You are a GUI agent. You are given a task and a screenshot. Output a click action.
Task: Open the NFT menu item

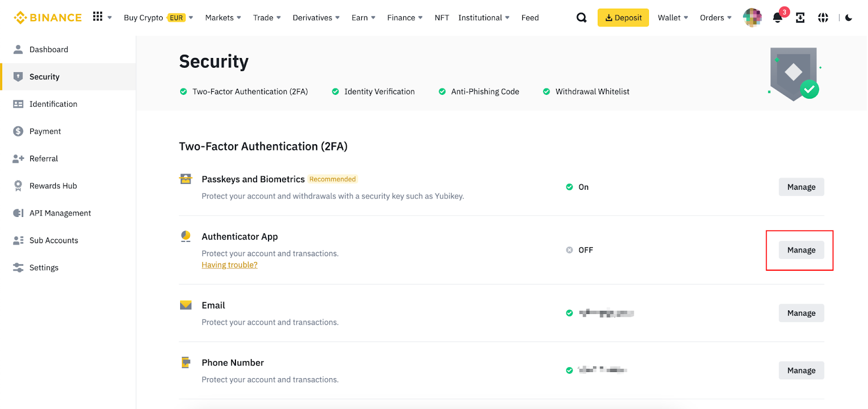442,18
